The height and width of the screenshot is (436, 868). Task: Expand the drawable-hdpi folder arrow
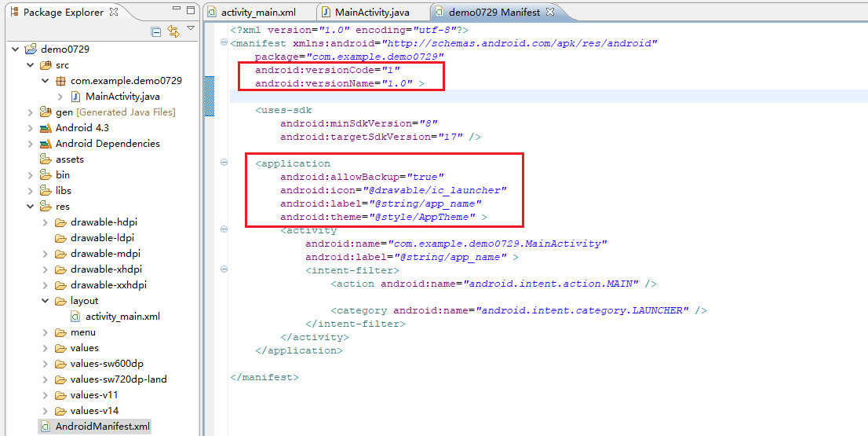(46, 222)
